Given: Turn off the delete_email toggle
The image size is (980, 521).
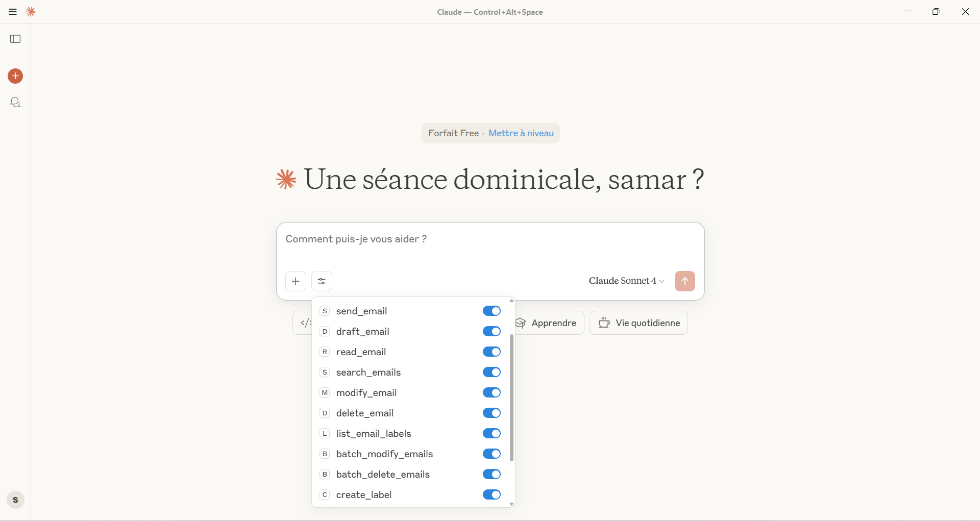Looking at the screenshot, I should pos(492,413).
